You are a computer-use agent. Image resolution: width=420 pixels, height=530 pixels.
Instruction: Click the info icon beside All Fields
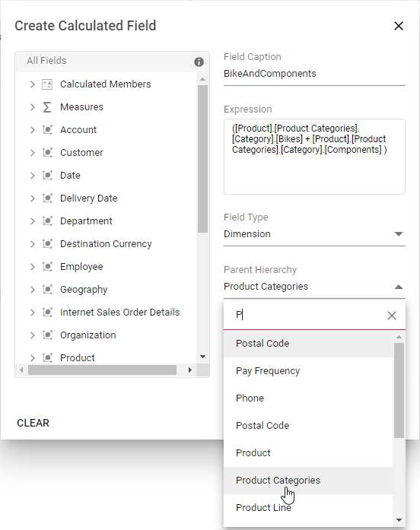[199, 62]
